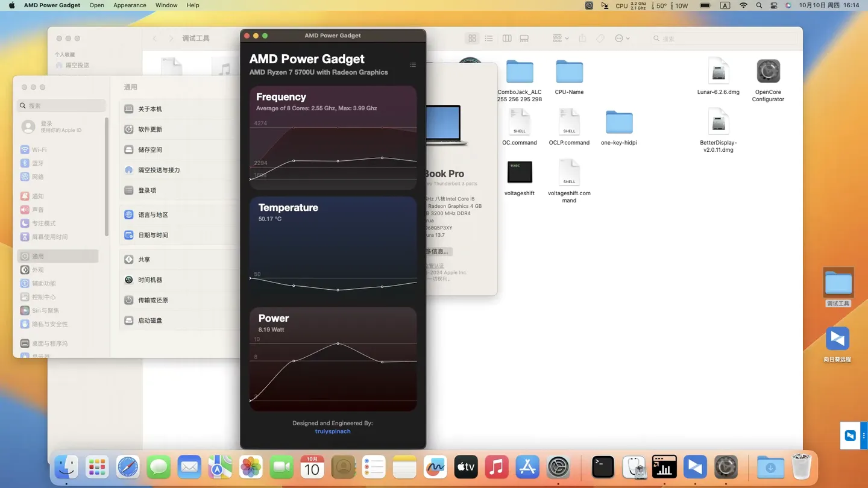Select the voltageshift exec file

coord(519,173)
